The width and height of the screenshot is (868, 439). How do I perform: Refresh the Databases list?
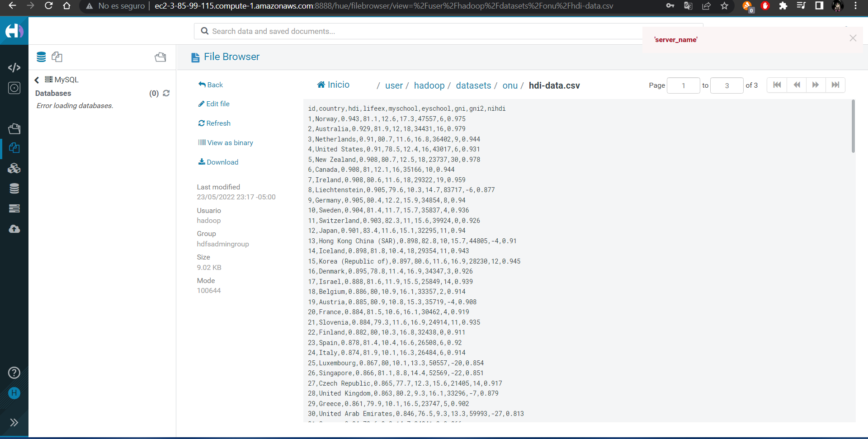166,93
